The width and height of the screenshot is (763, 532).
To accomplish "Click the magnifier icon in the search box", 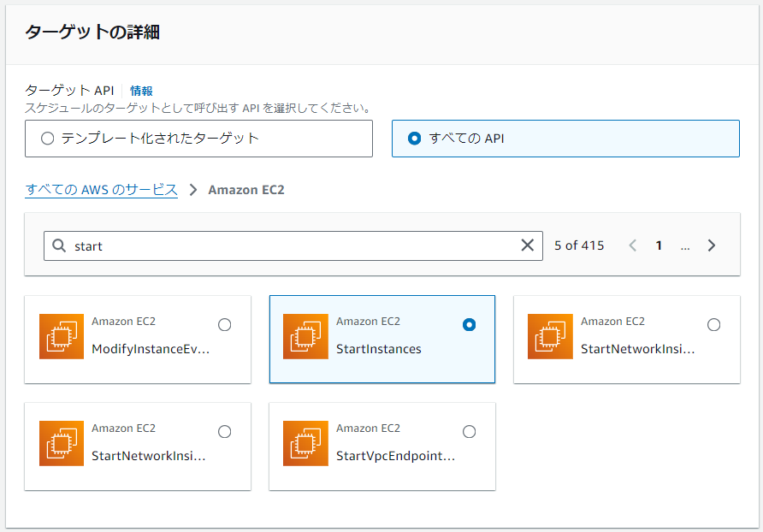I will (59, 245).
